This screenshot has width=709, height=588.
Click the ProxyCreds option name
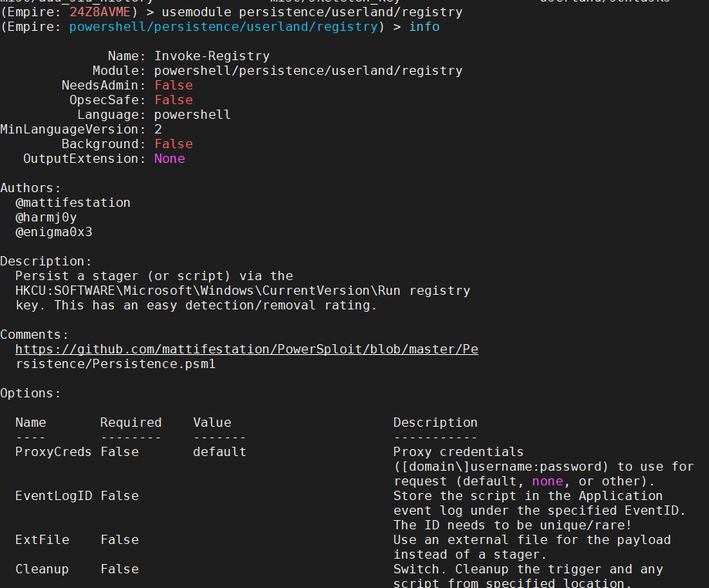coord(52,451)
